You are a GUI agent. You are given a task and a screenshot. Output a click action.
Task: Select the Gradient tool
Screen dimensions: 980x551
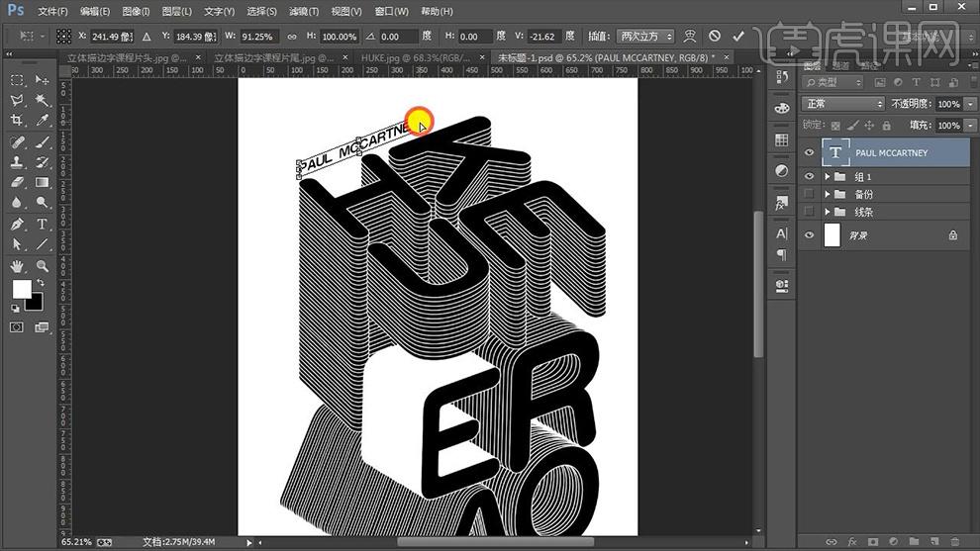(42, 182)
